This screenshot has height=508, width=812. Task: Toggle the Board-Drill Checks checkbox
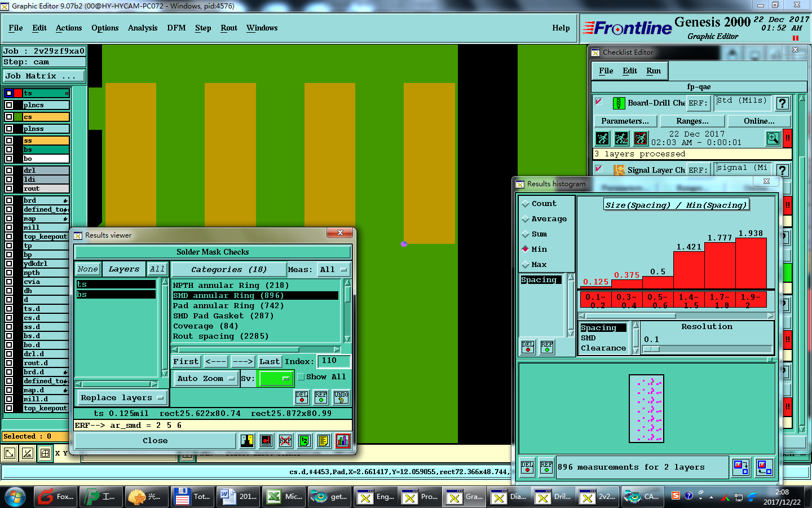point(599,102)
